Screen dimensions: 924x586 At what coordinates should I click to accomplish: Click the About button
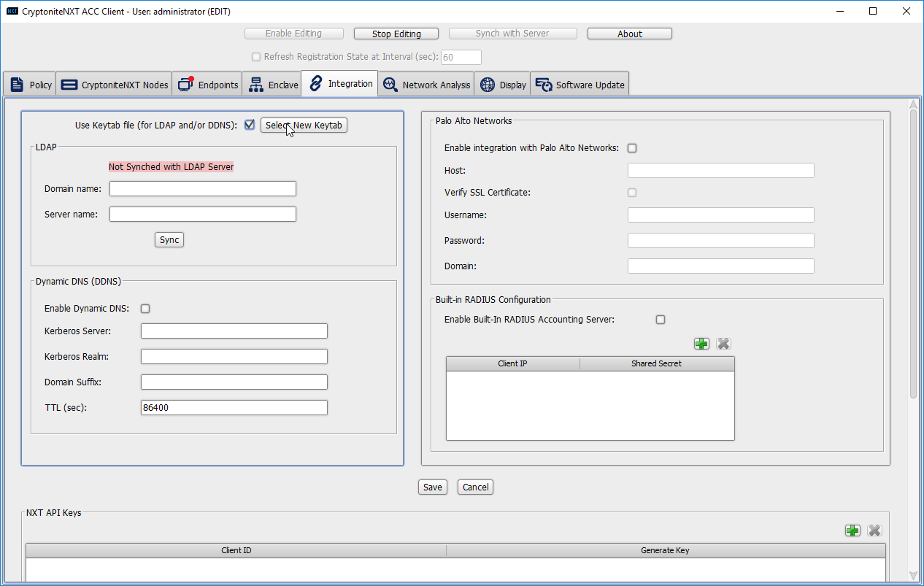(x=630, y=34)
